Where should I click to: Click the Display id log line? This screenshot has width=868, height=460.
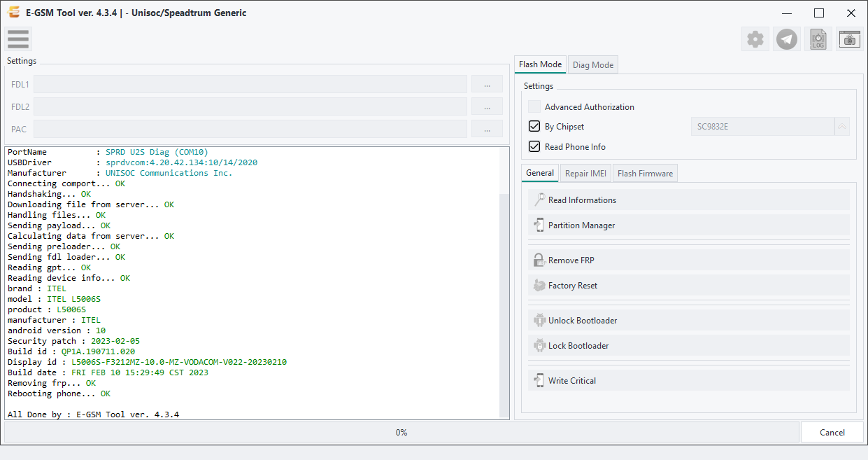click(x=147, y=362)
